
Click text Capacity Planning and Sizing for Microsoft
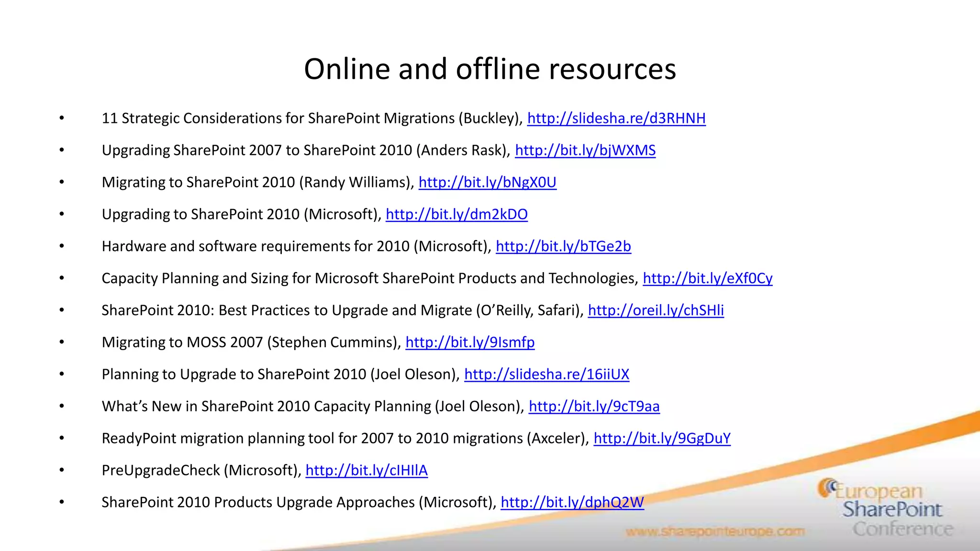tap(240, 278)
